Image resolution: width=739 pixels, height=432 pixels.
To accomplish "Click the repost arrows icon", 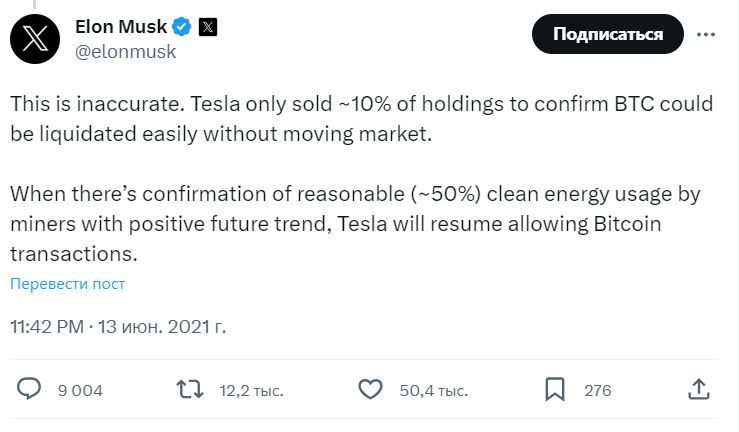I will (x=189, y=389).
